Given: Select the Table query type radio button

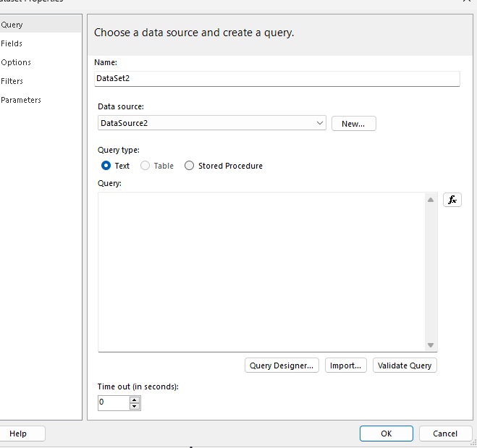Looking at the screenshot, I should pos(145,166).
